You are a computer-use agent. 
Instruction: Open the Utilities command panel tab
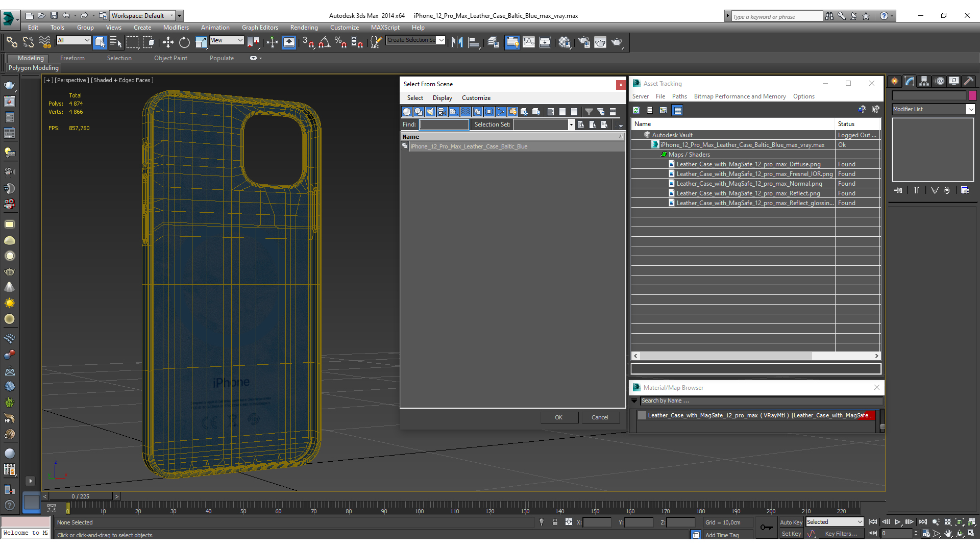coord(968,81)
